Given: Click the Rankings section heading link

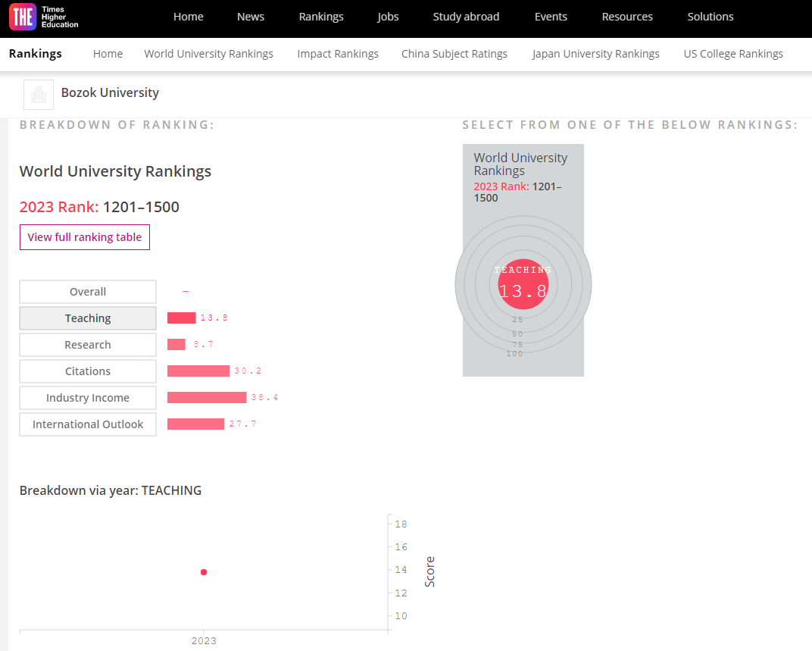Looking at the screenshot, I should click(x=35, y=54).
